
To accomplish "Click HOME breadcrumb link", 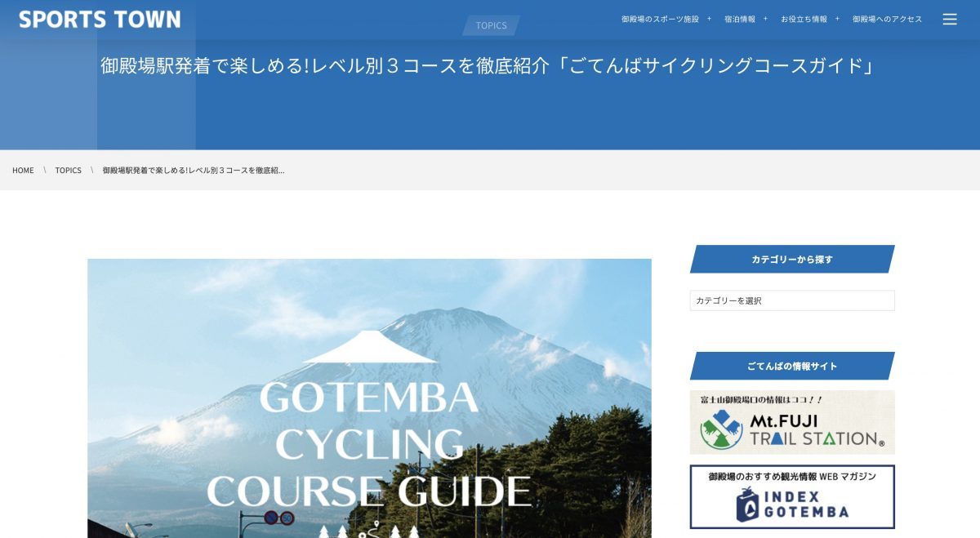I will click(x=23, y=171).
